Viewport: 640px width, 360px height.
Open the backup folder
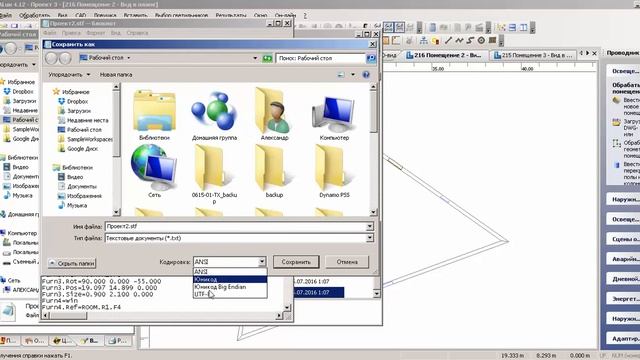tap(274, 171)
